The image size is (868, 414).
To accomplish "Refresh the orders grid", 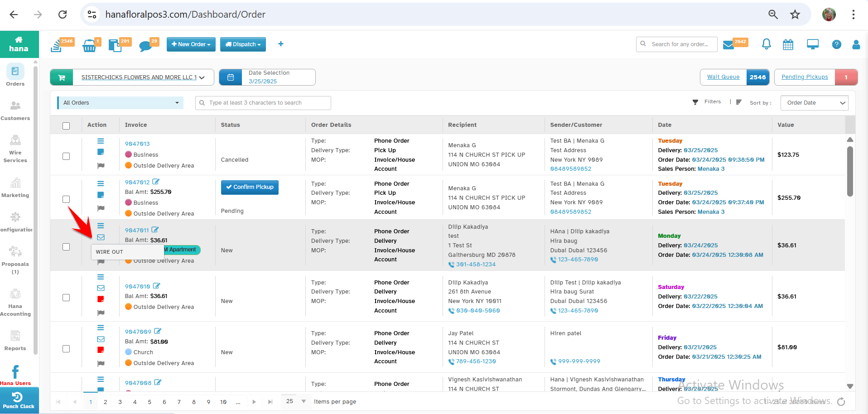I will click(x=841, y=402).
